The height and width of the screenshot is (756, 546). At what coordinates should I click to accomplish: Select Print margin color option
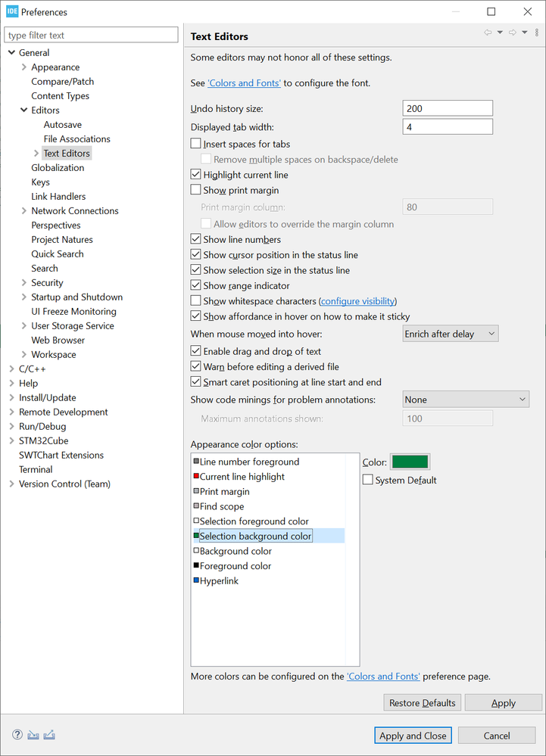point(224,491)
